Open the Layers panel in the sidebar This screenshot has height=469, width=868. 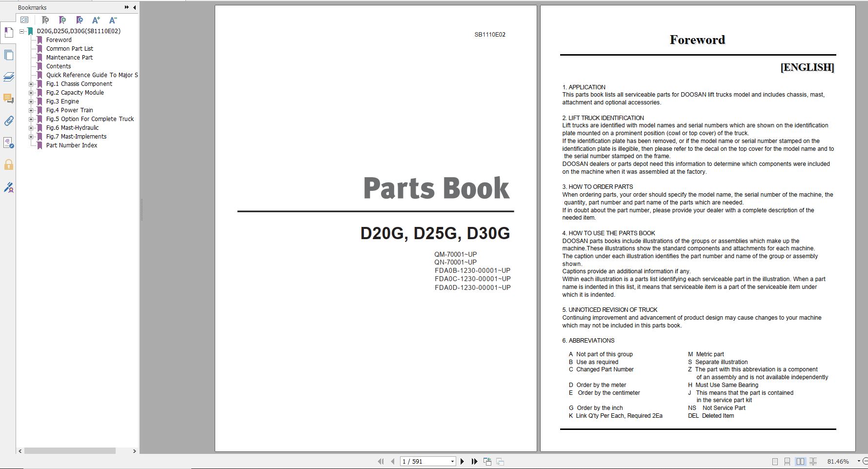[x=8, y=77]
